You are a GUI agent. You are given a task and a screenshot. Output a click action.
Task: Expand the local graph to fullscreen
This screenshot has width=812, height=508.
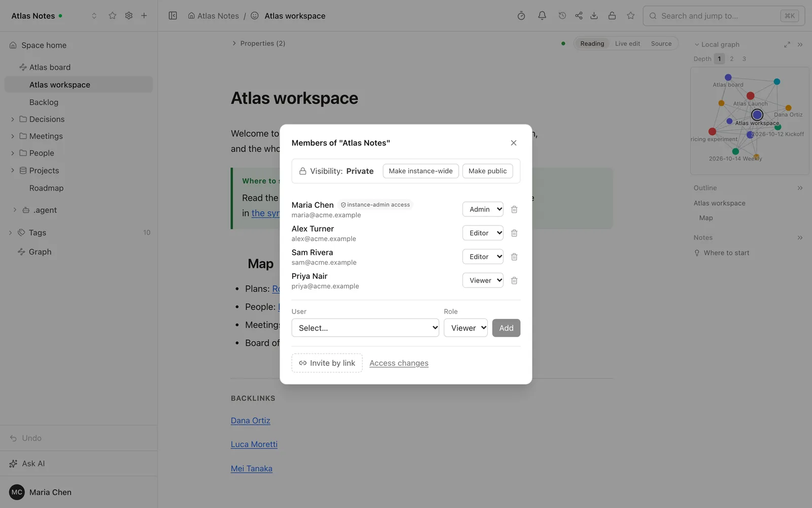[787, 45]
